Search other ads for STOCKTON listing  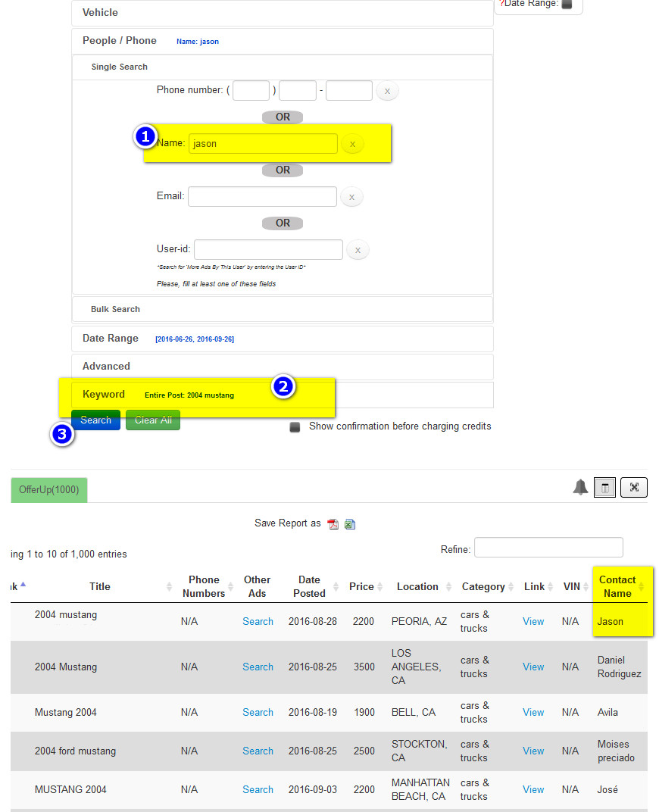pos(258,751)
